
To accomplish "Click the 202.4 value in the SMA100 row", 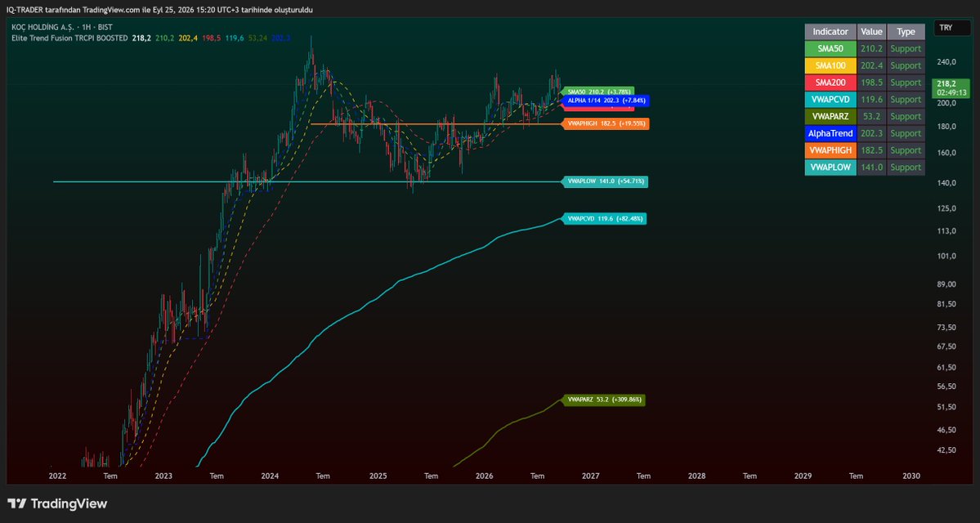I will tap(871, 65).
